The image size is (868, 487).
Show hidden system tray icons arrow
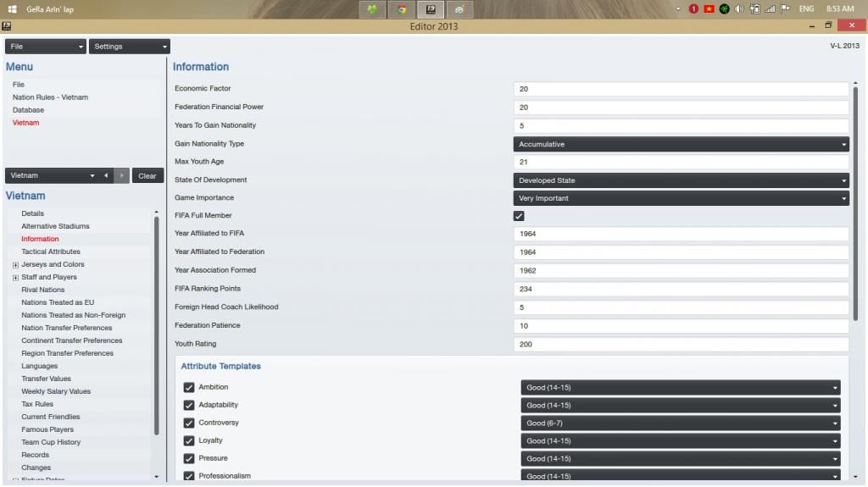point(678,8)
